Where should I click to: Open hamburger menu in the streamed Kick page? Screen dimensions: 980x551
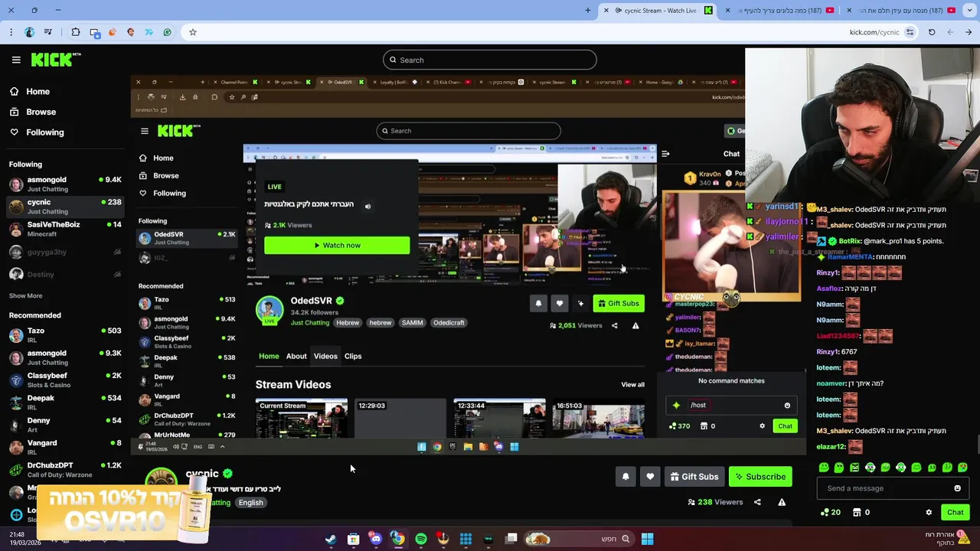click(x=144, y=131)
